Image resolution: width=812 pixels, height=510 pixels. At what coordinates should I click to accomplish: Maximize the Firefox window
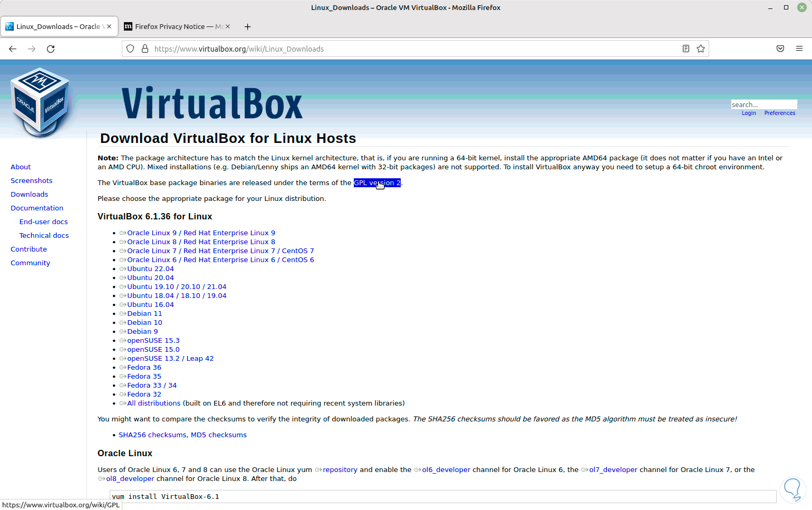pyautogui.click(x=786, y=8)
